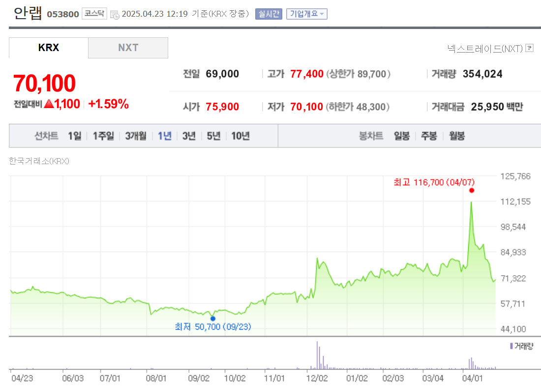
Task: Click the stock code 053800
Action: [63, 14]
